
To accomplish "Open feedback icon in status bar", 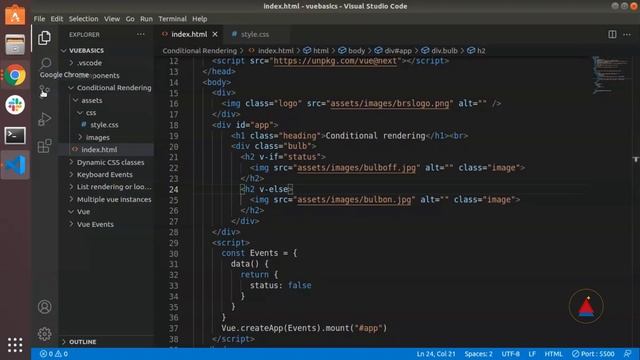I will (x=628, y=354).
